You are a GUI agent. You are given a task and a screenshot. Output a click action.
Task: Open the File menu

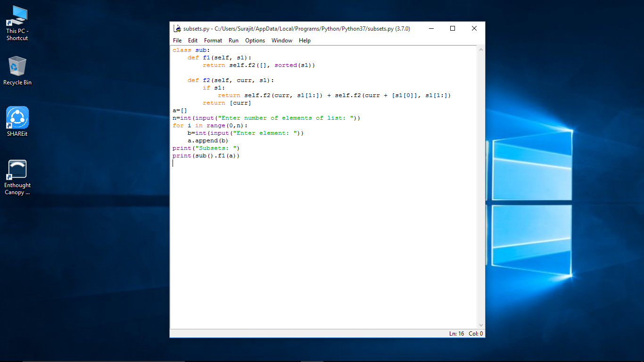click(177, 41)
